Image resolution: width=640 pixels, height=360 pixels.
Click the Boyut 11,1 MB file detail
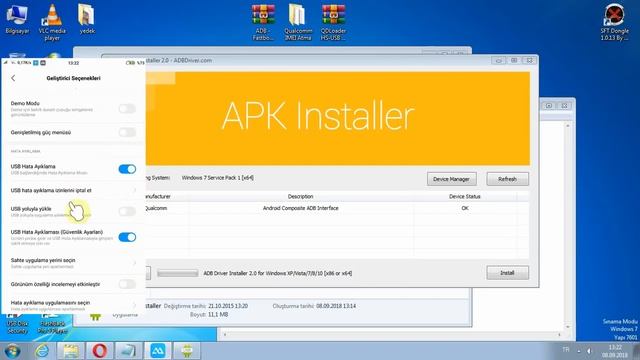(x=209, y=315)
